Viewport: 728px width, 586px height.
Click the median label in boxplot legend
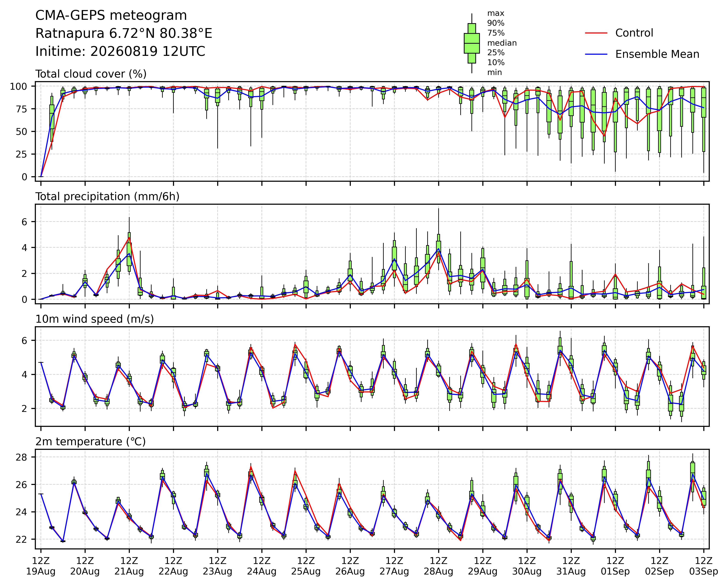click(x=502, y=43)
